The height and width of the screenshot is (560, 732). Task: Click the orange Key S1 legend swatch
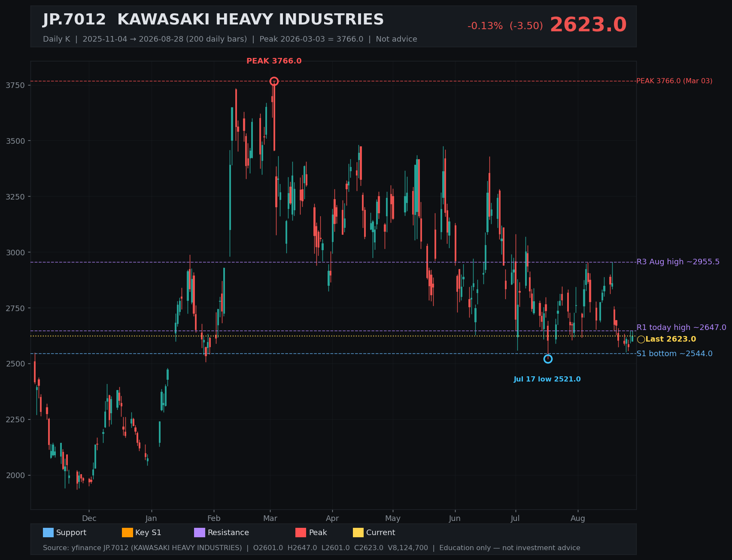pyautogui.click(x=128, y=533)
